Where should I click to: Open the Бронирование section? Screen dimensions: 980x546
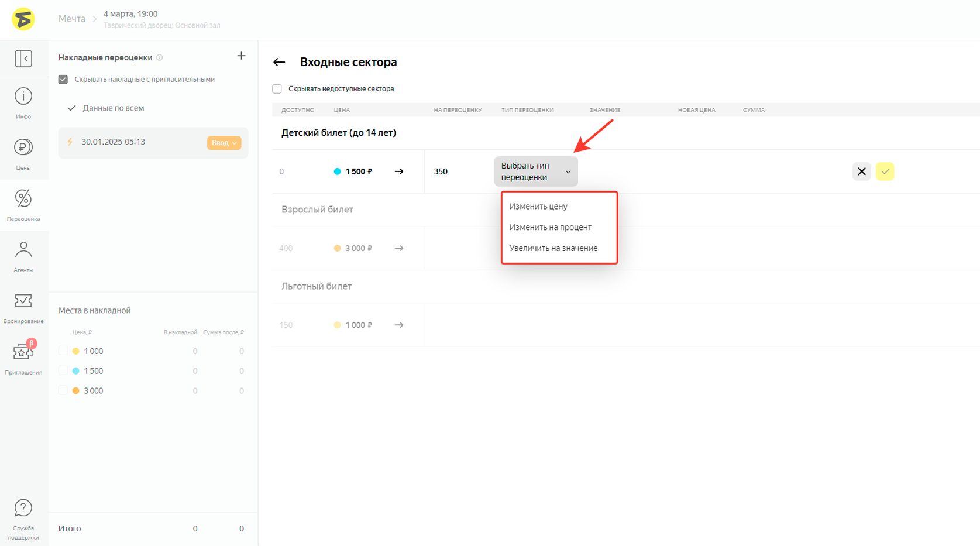[x=23, y=307]
